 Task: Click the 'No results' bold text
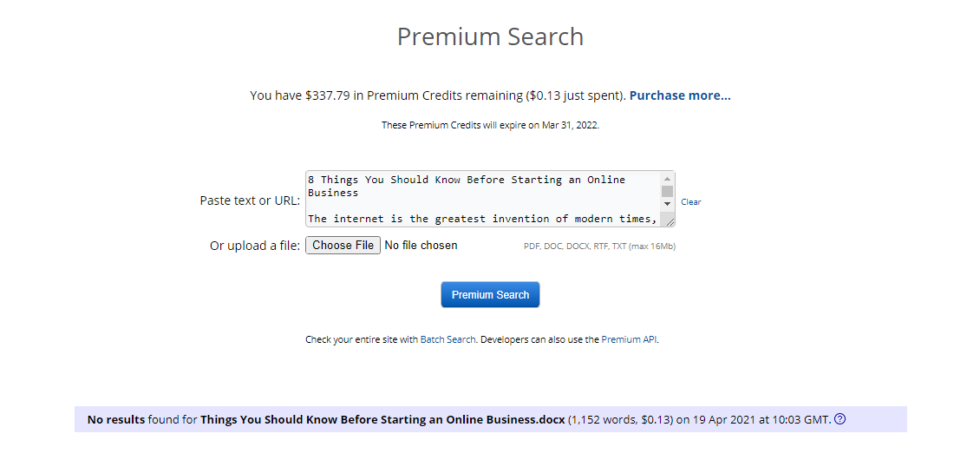click(x=116, y=419)
